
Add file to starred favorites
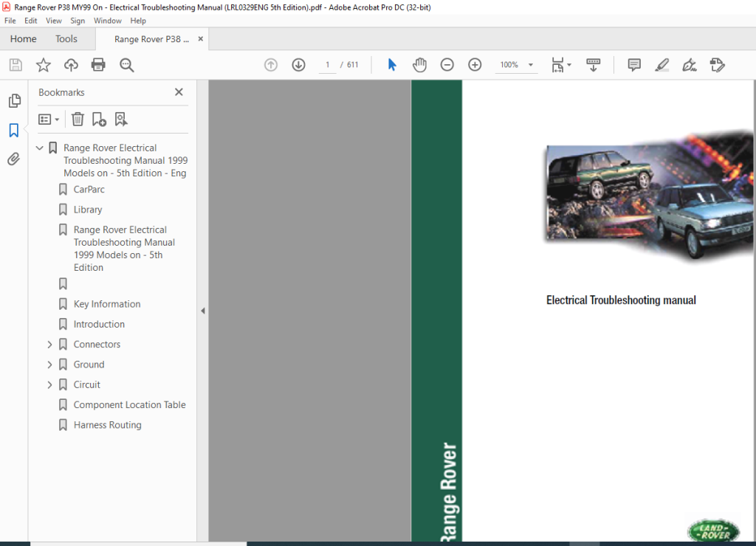pos(44,65)
